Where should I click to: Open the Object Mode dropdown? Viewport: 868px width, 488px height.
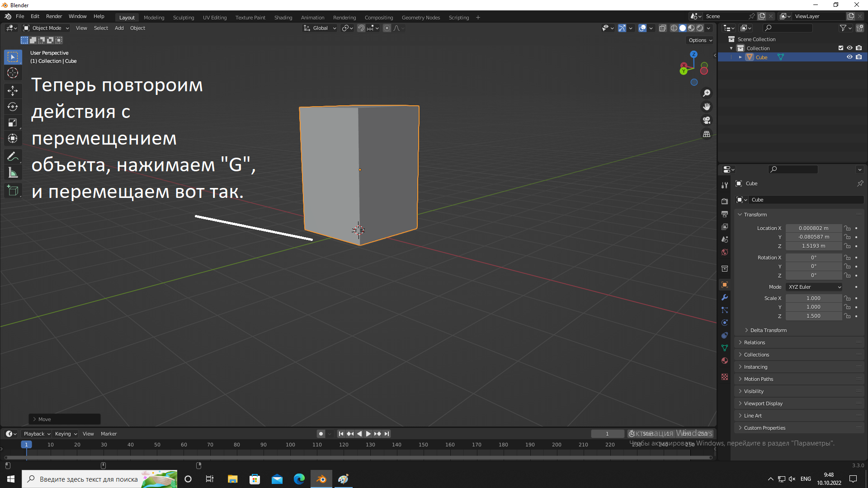pyautogui.click(x=46, y=28)
